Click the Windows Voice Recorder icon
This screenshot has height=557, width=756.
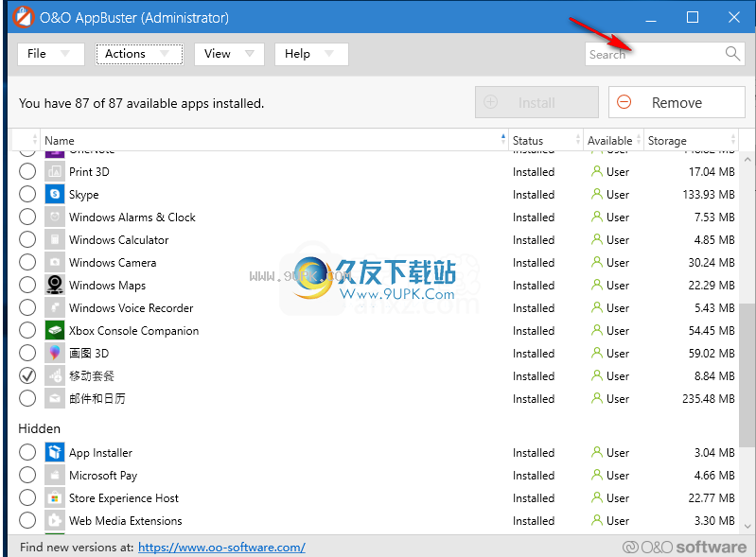[55, 307]
